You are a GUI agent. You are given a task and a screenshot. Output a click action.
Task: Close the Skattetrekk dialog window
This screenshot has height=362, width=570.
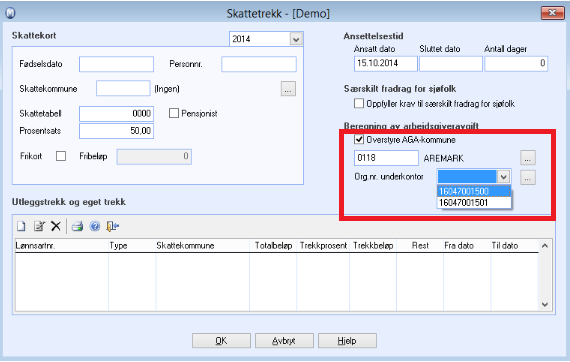click(x=552, y=13)
